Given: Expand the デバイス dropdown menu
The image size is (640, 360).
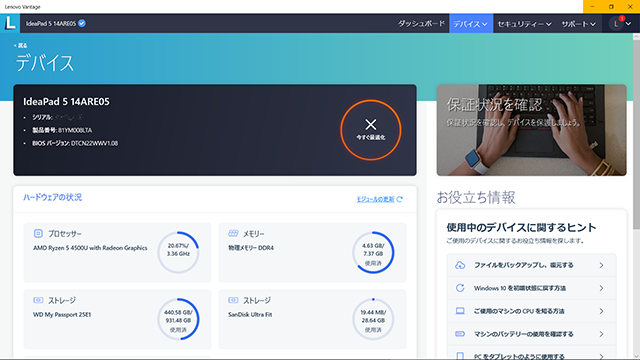Looking at the screenshot, I should point(471,24).
